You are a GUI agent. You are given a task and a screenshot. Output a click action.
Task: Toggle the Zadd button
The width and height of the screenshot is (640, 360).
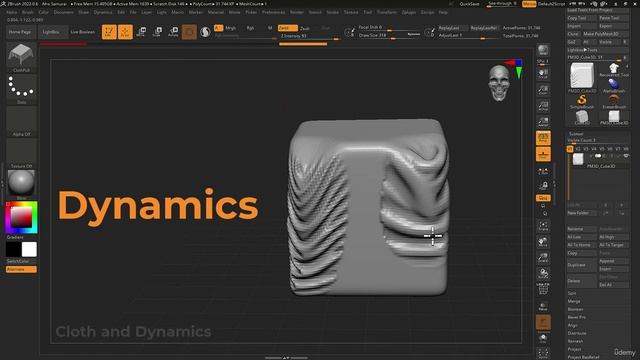(x=287, y=28)
